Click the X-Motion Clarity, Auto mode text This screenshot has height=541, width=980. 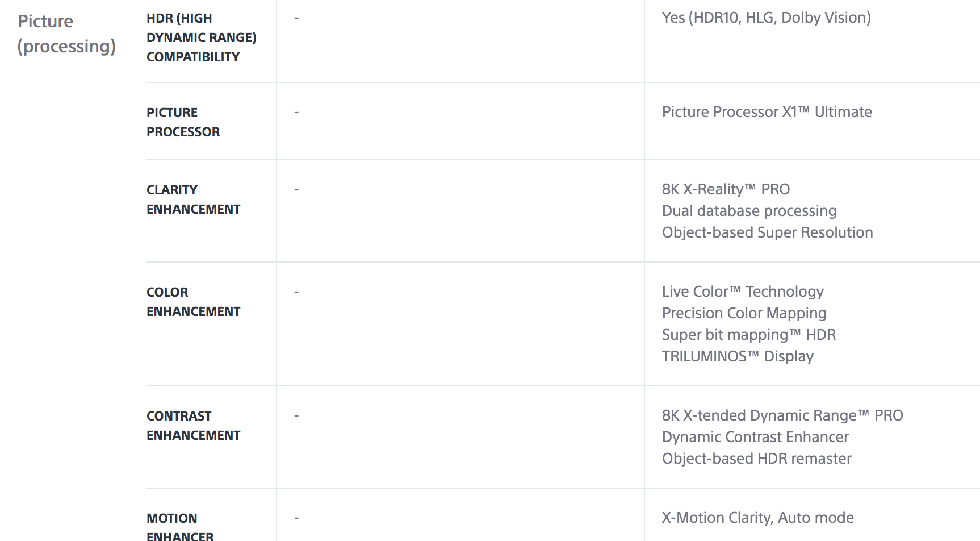(757, 518)
